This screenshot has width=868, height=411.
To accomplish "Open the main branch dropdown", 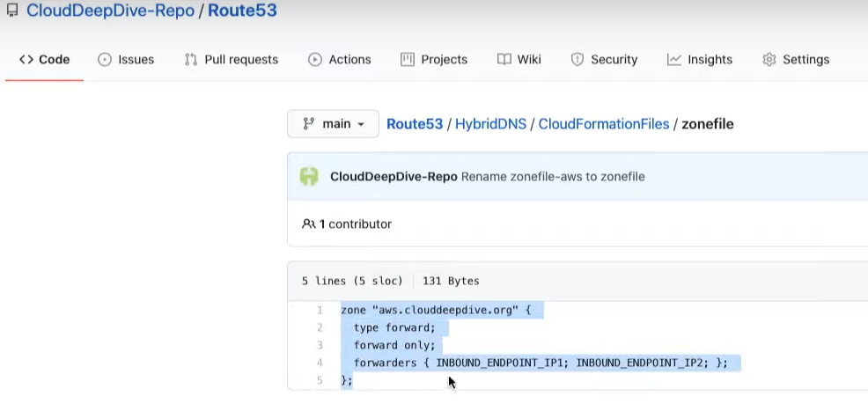I will 333,124.
